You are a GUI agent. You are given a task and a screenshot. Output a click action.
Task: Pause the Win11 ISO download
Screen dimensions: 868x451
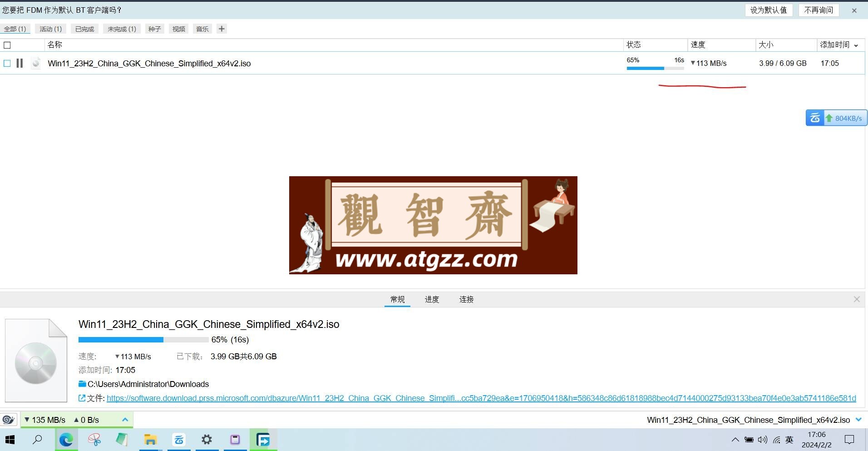[20, 63]
